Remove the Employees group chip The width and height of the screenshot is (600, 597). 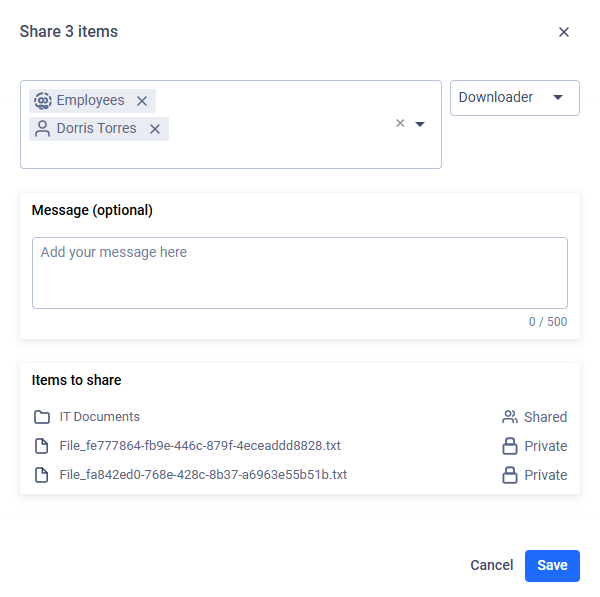(142, 101)
